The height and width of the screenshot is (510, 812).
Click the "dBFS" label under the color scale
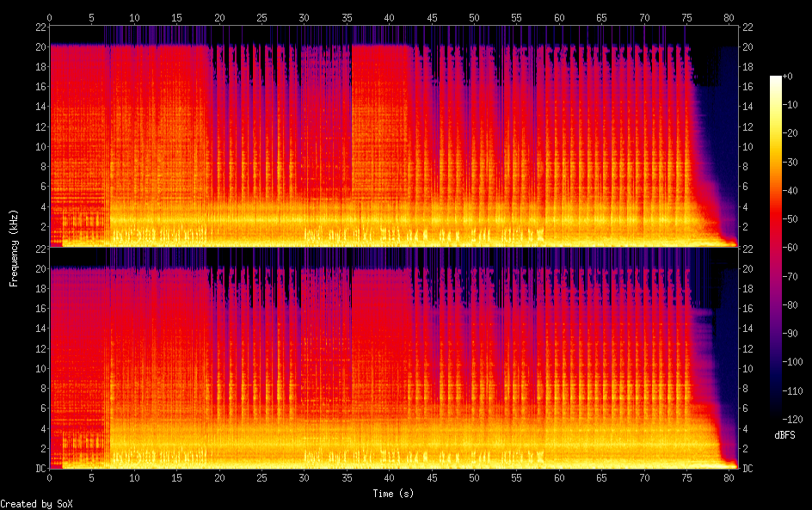784,435
